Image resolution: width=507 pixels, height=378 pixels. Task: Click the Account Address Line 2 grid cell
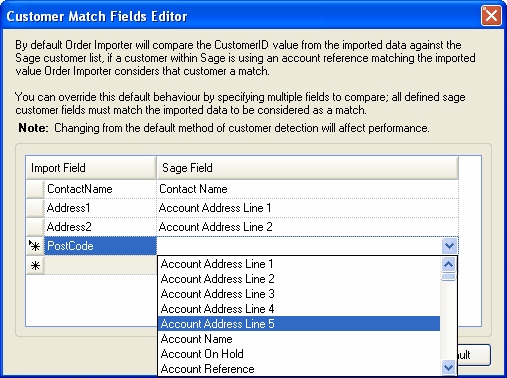tap(307, 227)
